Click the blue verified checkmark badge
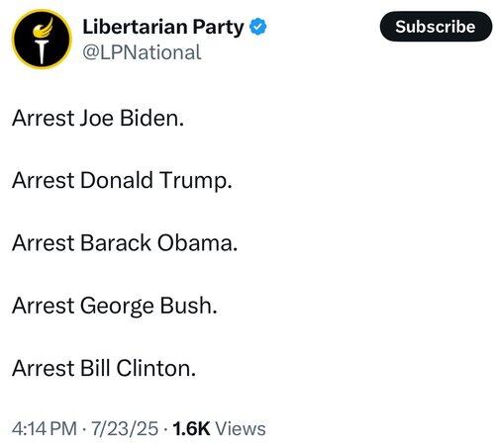 (258, 27)
